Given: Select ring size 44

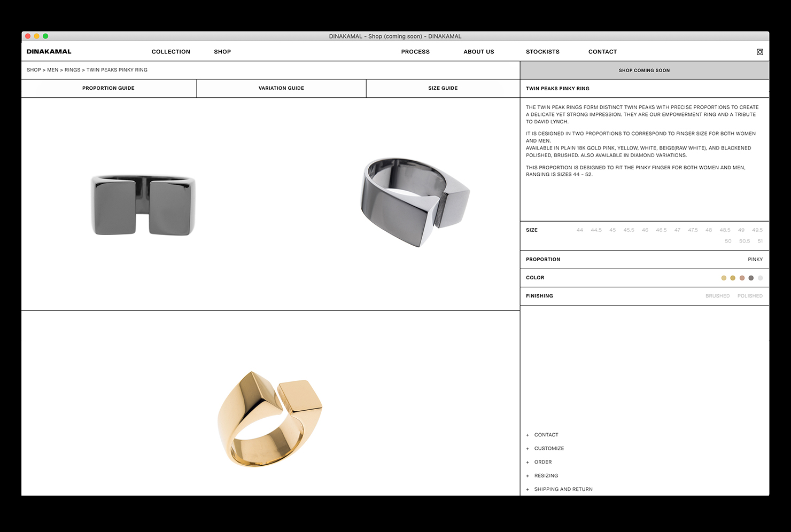Looking at the screenshot, I should coord(580,230).
